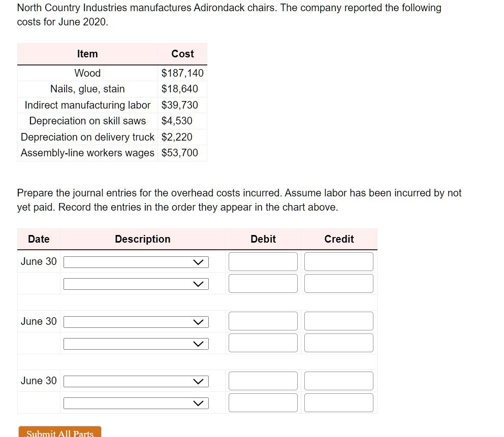The image size is (504, 437).
Task: Click the Wood cost cell showing $187,140
Action: click(182, 73)
